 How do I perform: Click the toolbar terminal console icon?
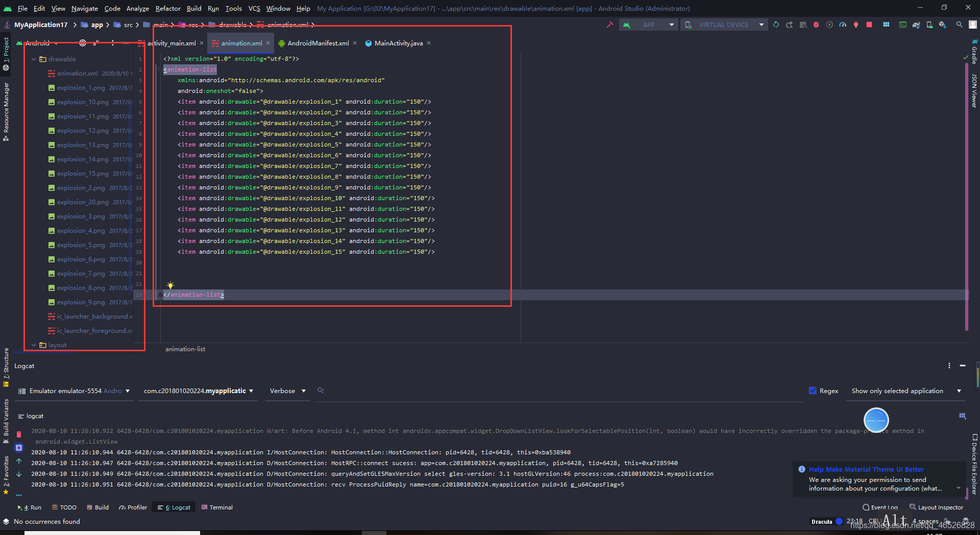click(x=903, y=25)
